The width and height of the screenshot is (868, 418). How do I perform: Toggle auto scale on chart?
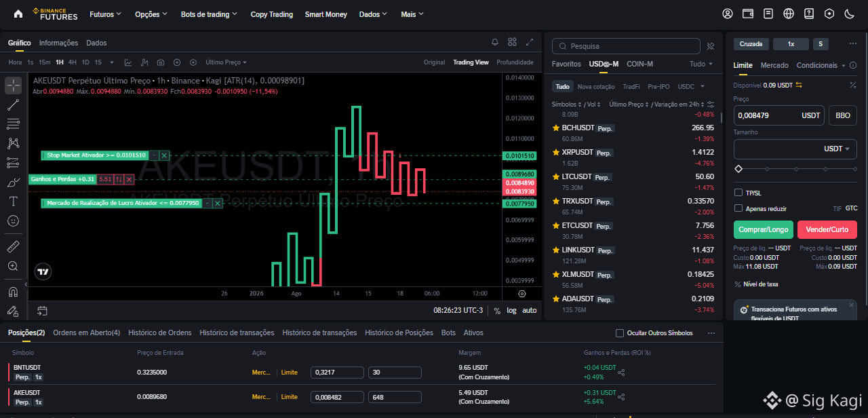pos(530,310)
